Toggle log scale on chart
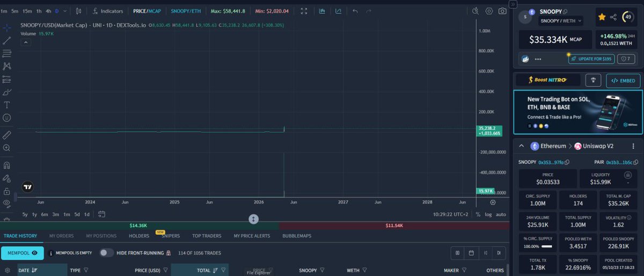This screenshot has height=276, width=644. tap(488, 214)
